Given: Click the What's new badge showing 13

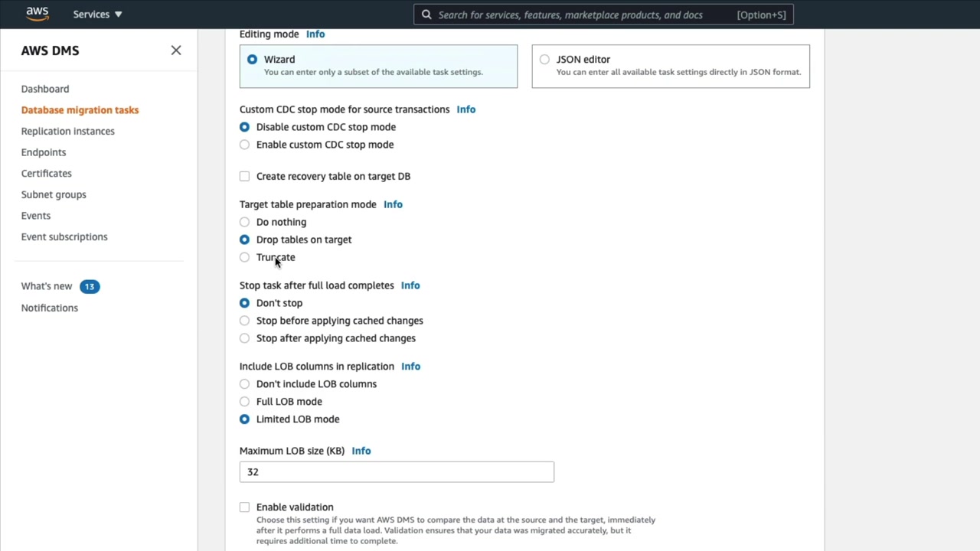Looking at the screenshot, I should click(x=90, y=286).
